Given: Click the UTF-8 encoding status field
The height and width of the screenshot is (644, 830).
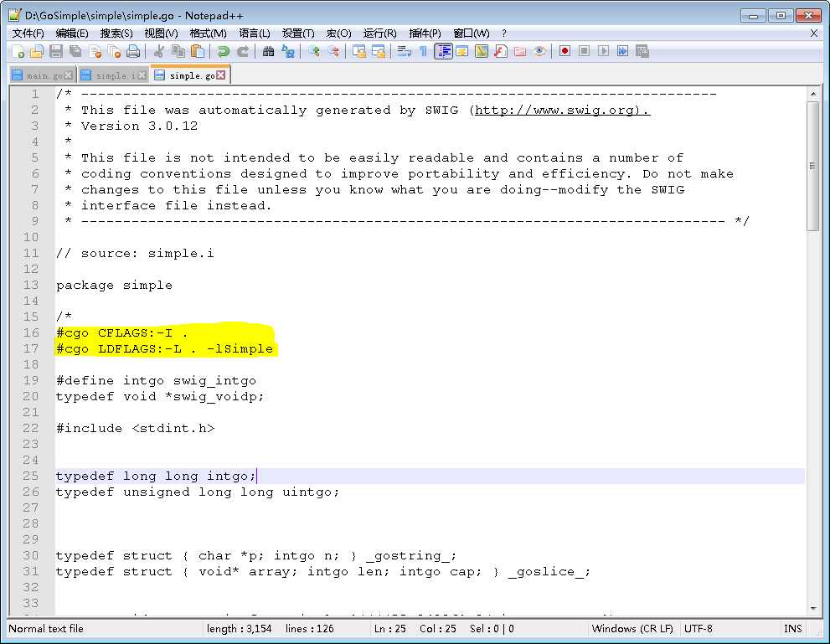Looking at the screenshot, I should click(699, 629).
